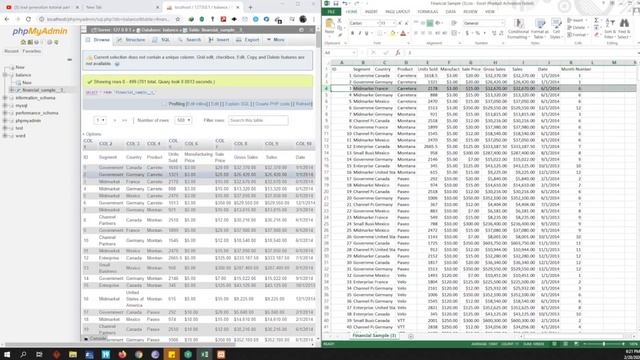The image size is (640, 360).
Task: Expand the information_schema database node
Action: click(5, 98)
